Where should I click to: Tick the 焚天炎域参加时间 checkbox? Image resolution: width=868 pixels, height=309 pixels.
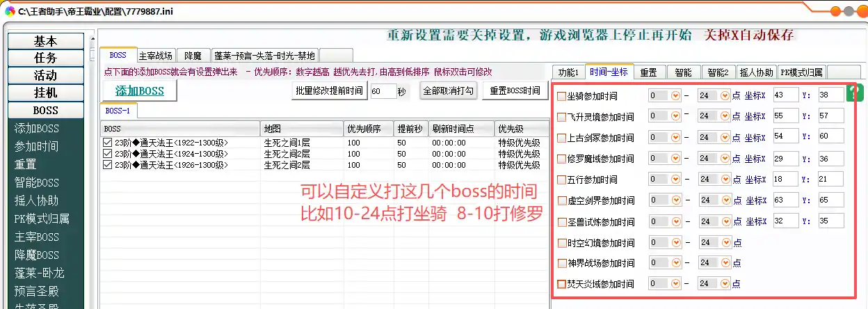click(561, 284)
